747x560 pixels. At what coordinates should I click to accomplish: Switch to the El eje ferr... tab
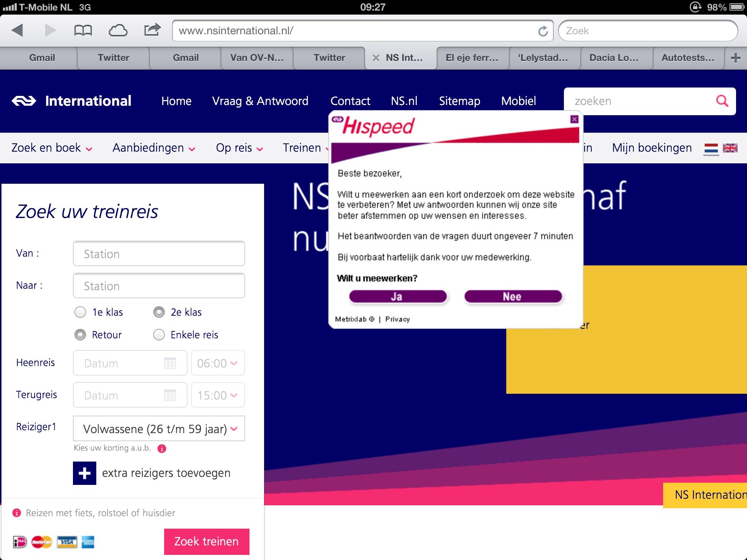(x=472, y=58)
